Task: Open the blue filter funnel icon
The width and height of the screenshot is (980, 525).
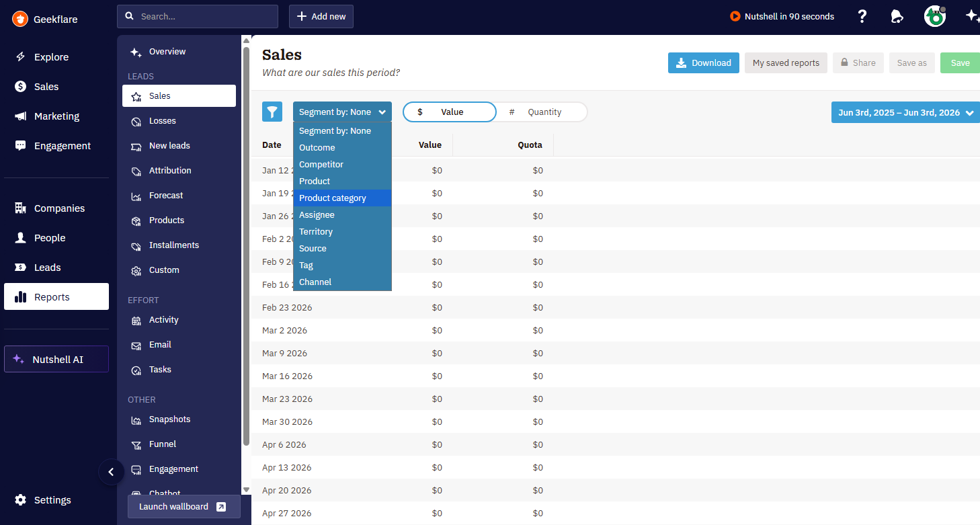Action: (x=272, y=112)
